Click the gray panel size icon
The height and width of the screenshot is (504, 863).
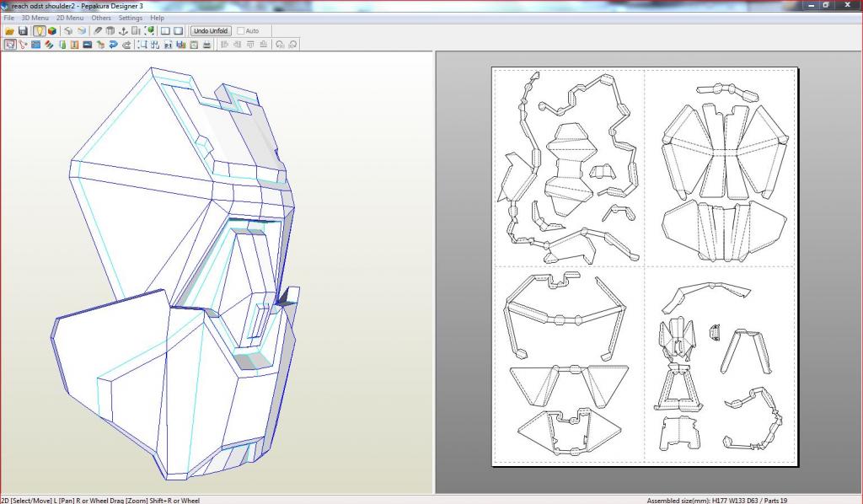pos(136,31)
